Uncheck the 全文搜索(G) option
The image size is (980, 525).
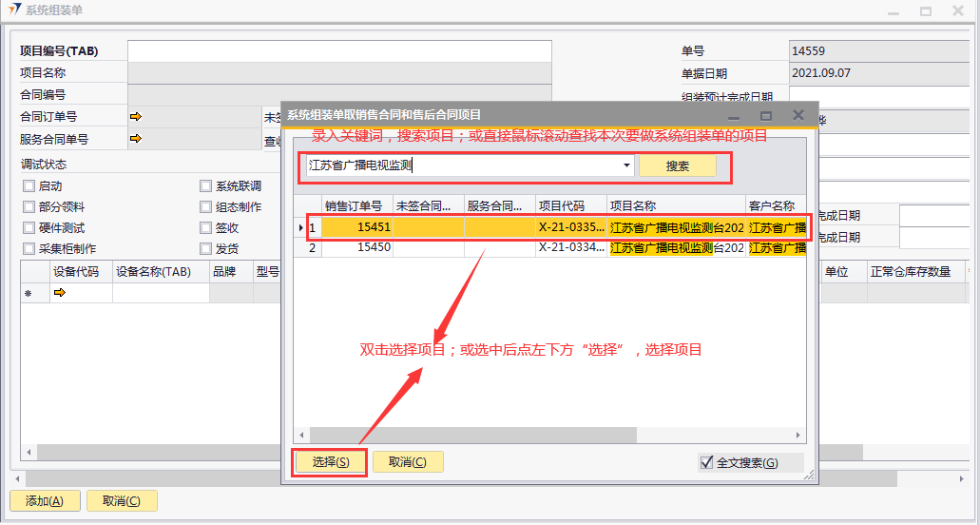pyautogui.click(x=706, y=463)
